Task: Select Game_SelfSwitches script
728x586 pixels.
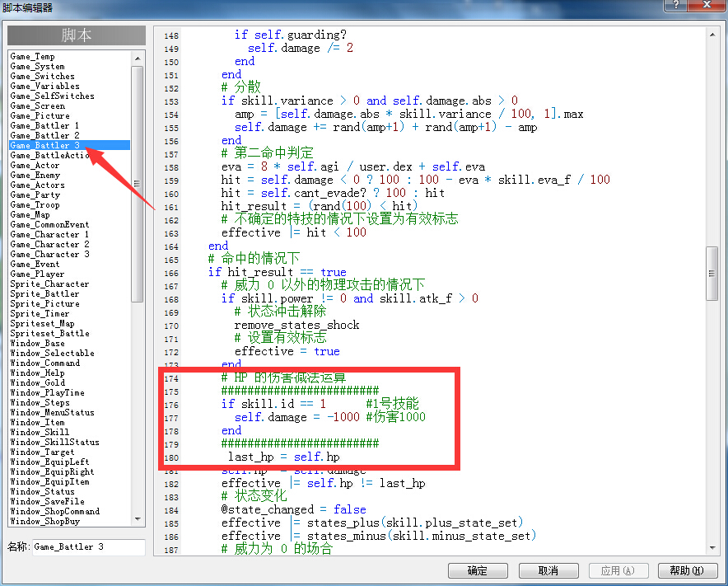Action: tap(52, 96)
